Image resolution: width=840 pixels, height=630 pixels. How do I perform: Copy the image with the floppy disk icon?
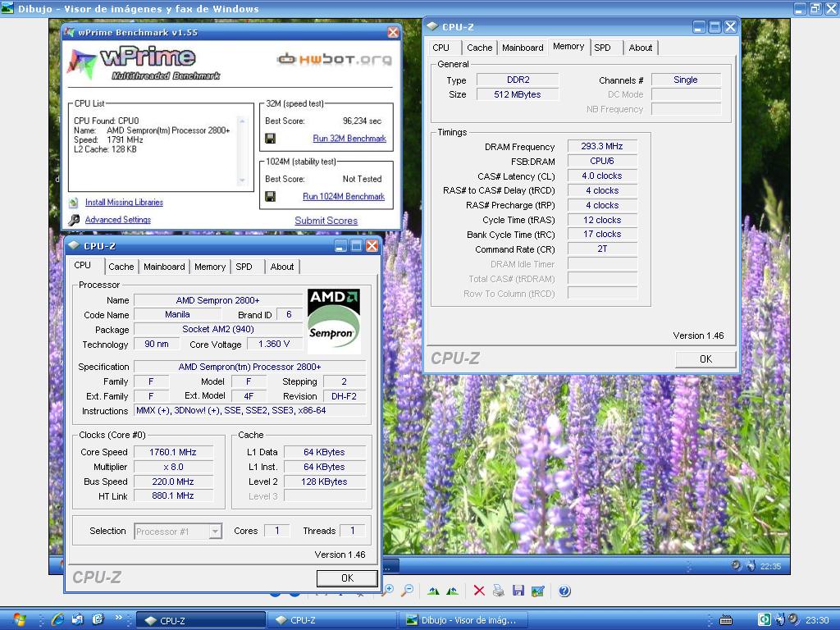pyautogui.click(x=518, y=591)
